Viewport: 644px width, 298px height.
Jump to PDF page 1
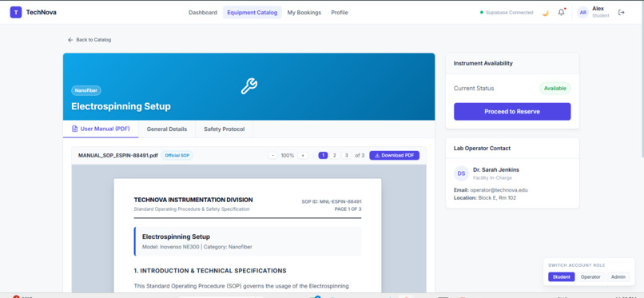[323, 156]
